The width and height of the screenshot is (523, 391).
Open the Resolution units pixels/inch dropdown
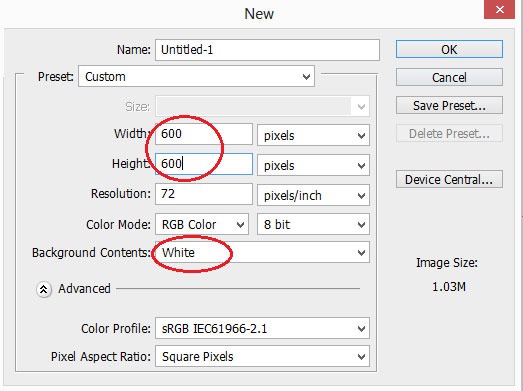tap(313, 195)
